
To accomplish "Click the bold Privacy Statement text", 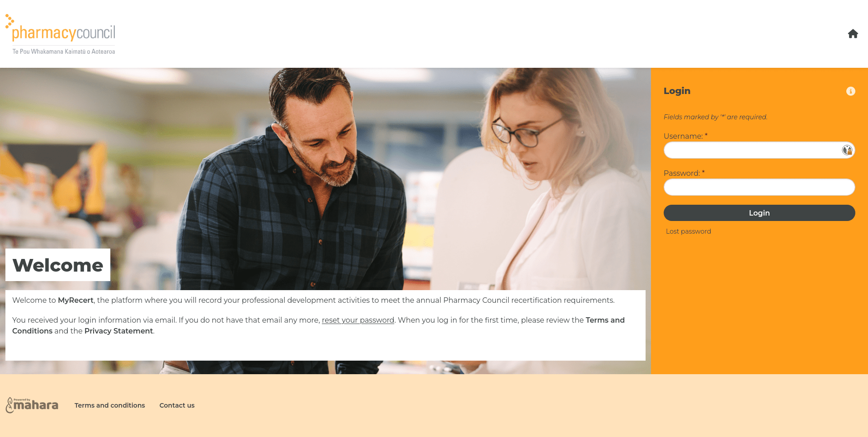I will coord(118,331).
